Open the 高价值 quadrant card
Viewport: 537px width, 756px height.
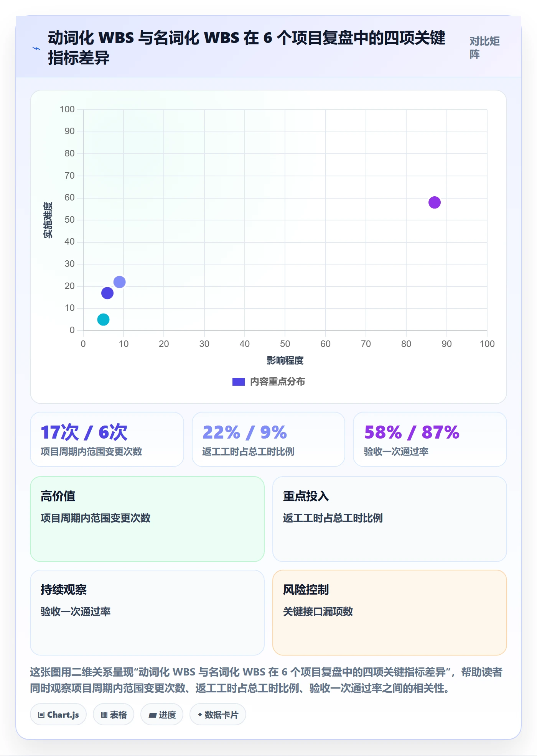[x=147, y=519]
